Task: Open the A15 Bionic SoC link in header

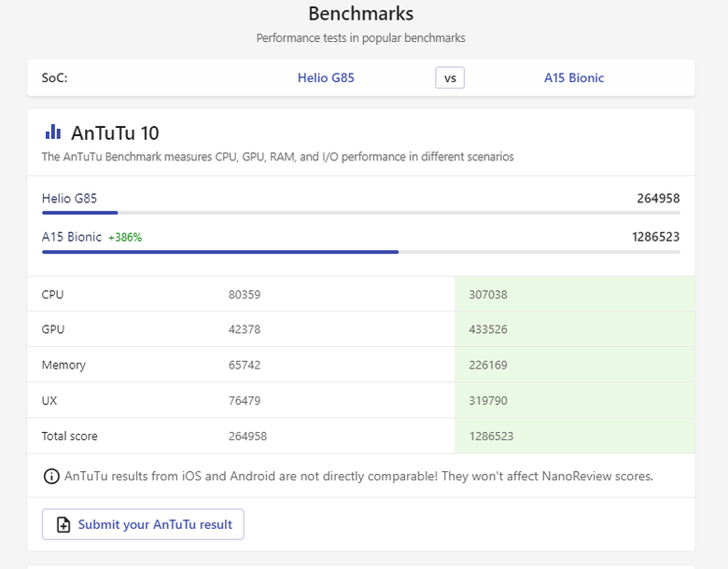Action: pos(574,77)
